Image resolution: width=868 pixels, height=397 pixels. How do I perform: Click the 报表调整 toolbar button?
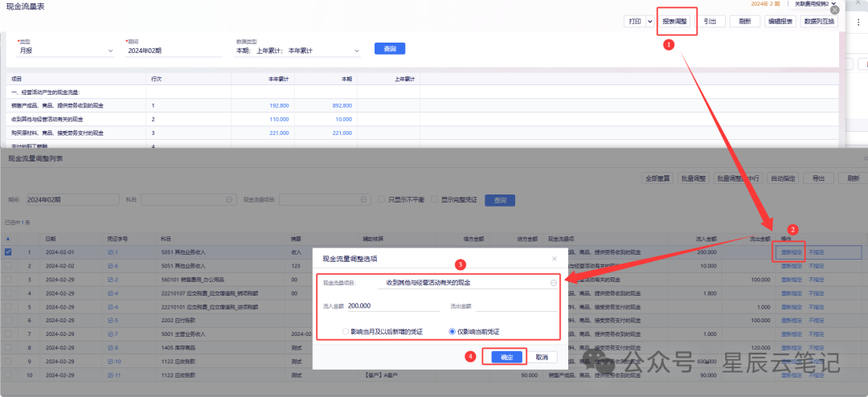point(675,22)
